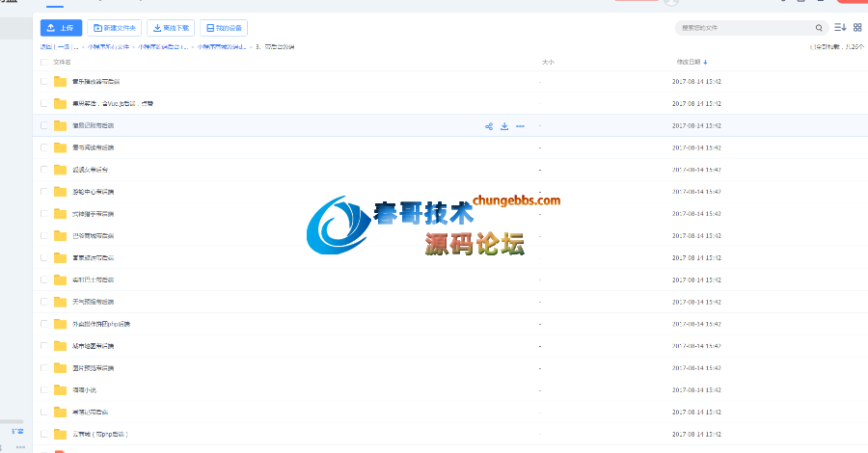This screenshot has width=868, height=453.
Task: Toggle sort arrow on 修改日期 column
Action: point(705,62)
